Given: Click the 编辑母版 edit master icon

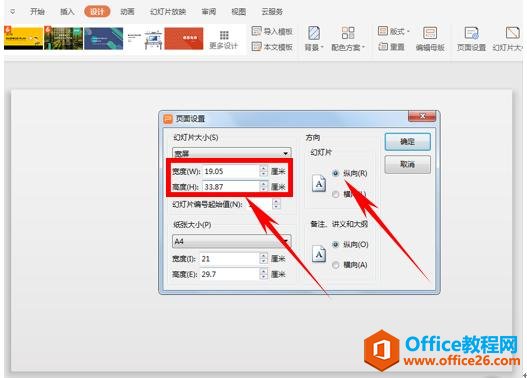Looking at the screenshot, I should 430,34.
